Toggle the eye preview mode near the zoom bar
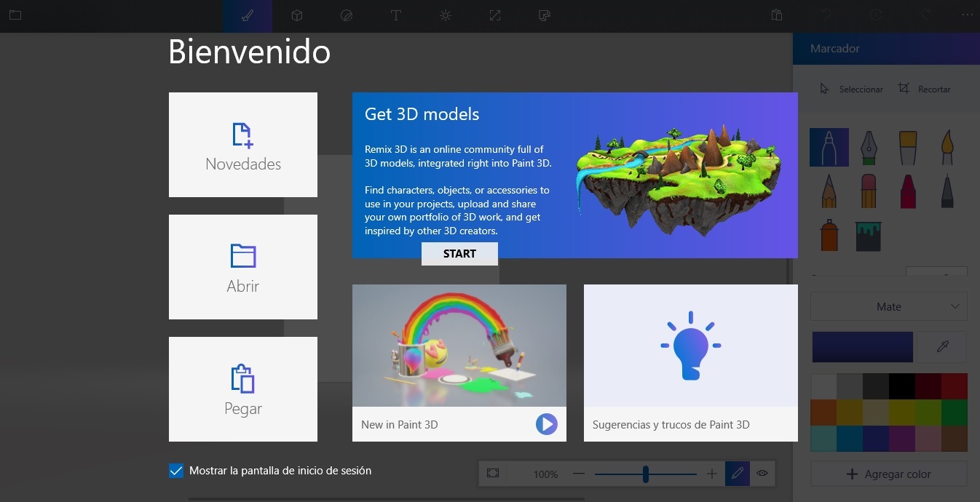This screenshot has height=502, width=980. 762,473
